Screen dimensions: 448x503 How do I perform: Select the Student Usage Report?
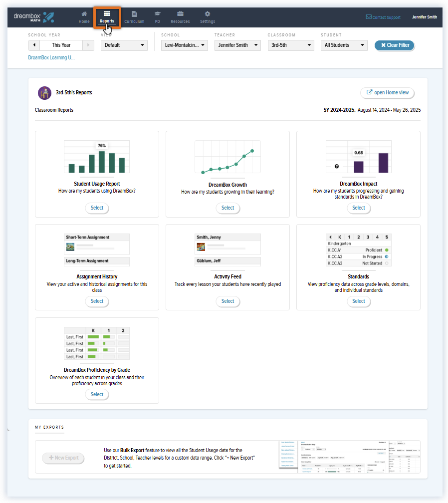97,208
